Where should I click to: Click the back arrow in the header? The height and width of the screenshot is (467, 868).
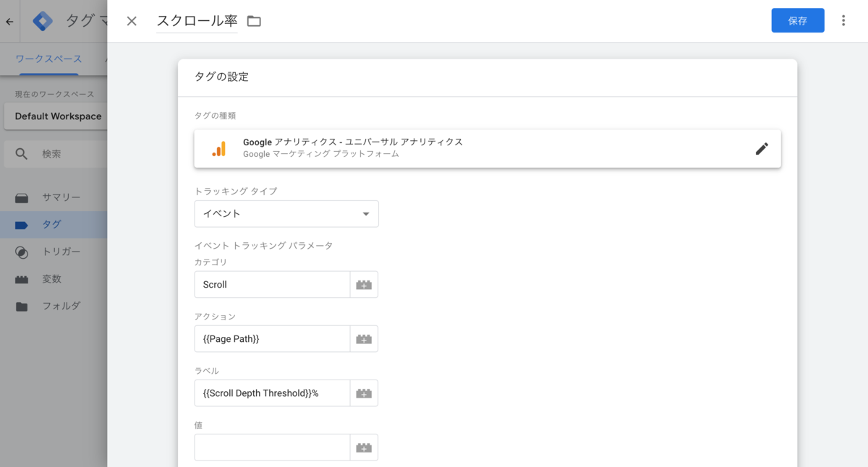pyautogui.click(x=10, y=21)
